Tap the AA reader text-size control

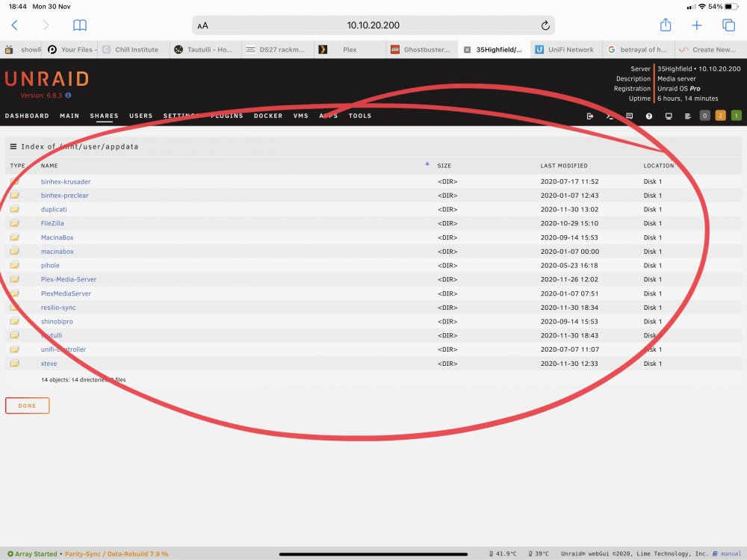(x=203, y=25)
